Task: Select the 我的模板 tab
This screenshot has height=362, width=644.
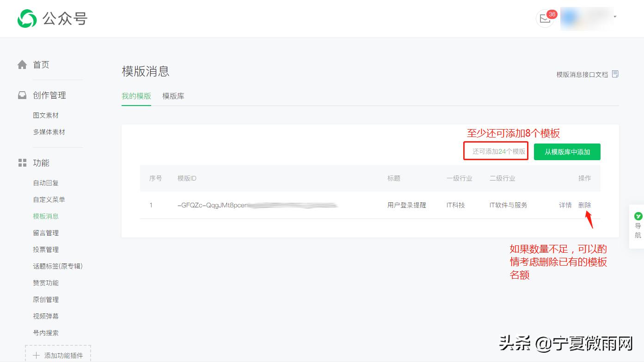Action: [136, 96]
